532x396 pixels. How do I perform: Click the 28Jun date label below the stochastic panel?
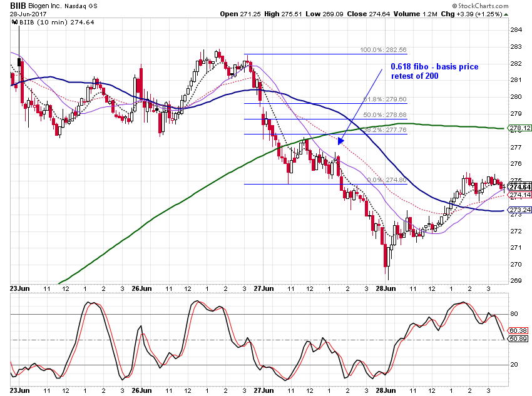(x=386, y=390)
